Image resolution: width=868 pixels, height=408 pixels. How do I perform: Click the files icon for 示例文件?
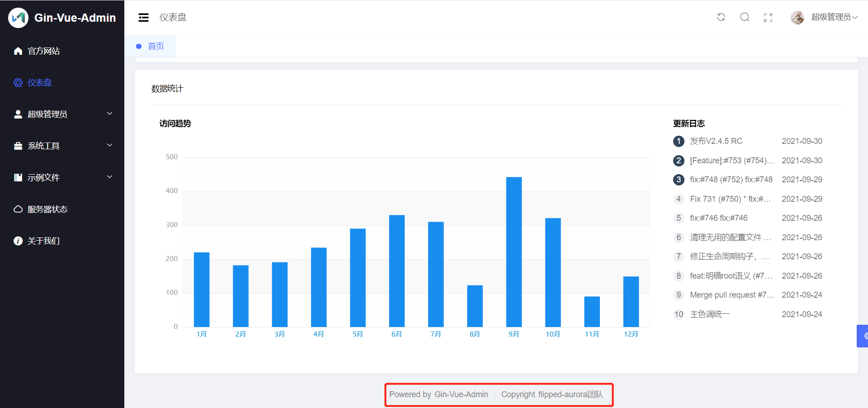coord(18,177)
